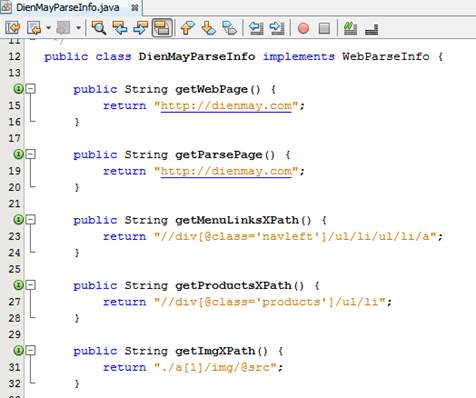Click Shift Line Right icon
The height and width of the screenshot is (398, 476).
click(x=277, y=28)
